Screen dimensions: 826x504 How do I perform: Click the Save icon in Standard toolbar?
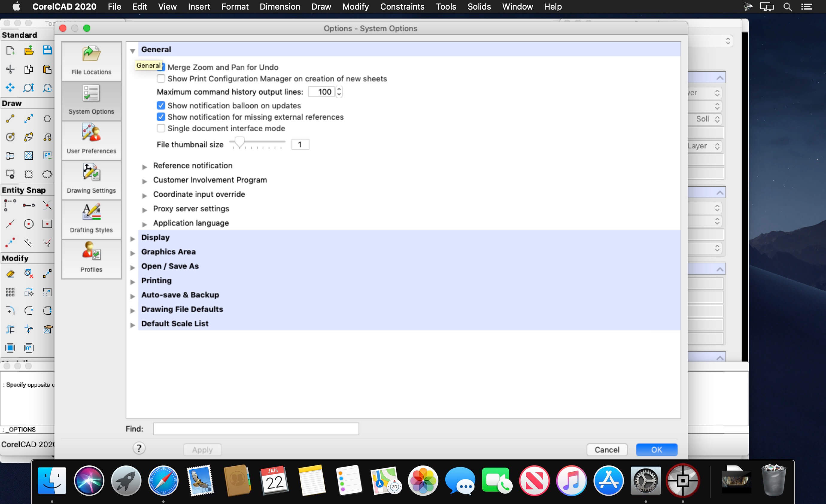click(x=47, y=50)
